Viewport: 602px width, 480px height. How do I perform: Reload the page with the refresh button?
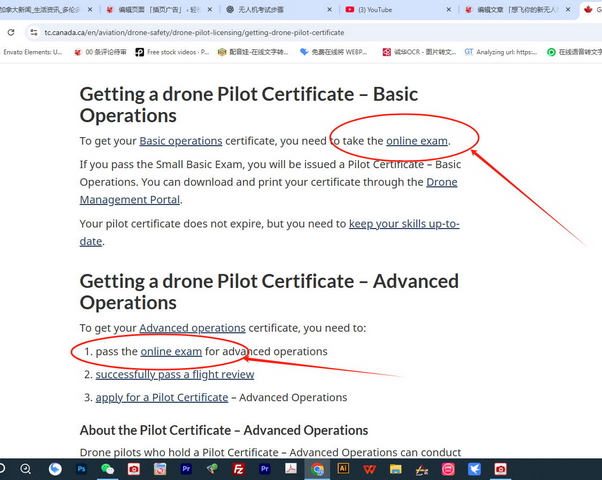(x=11, y=32)
